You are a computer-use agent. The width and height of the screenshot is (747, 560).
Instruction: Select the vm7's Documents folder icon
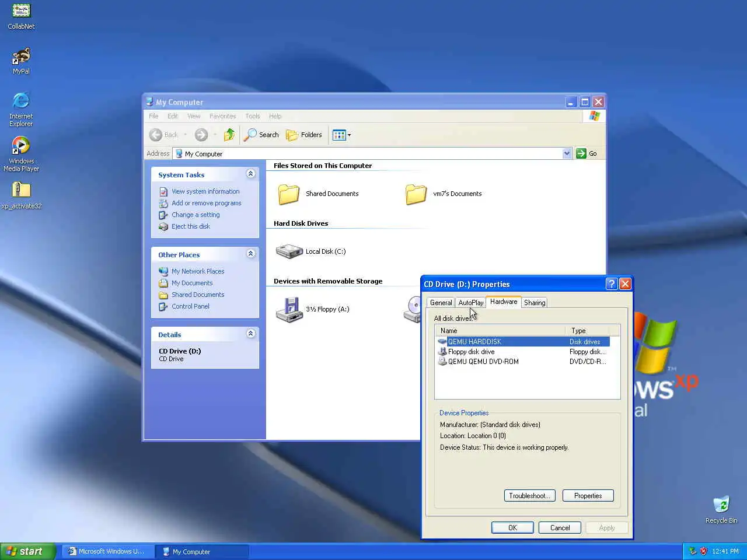click(416, 194)
